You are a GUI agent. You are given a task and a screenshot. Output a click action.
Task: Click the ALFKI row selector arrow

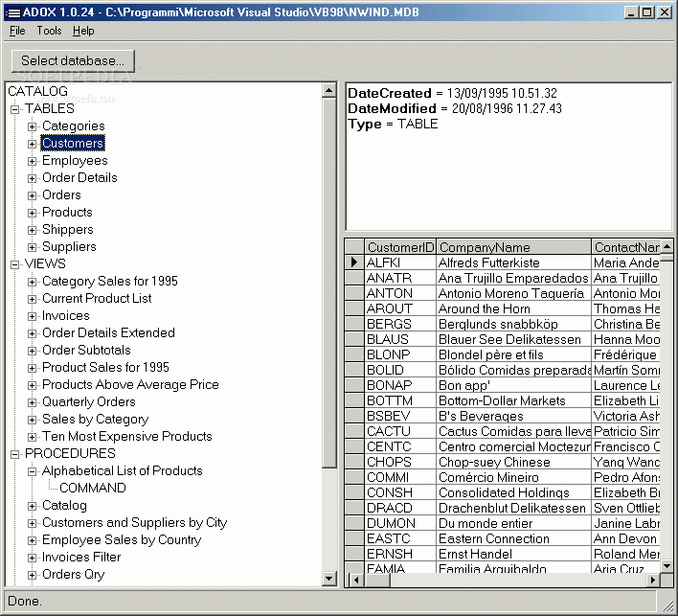pyautogui.click(x=354, y=262)
